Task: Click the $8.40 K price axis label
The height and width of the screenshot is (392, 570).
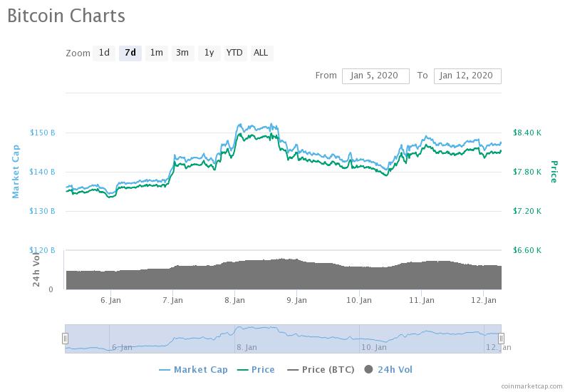Action: pos(527,133)
